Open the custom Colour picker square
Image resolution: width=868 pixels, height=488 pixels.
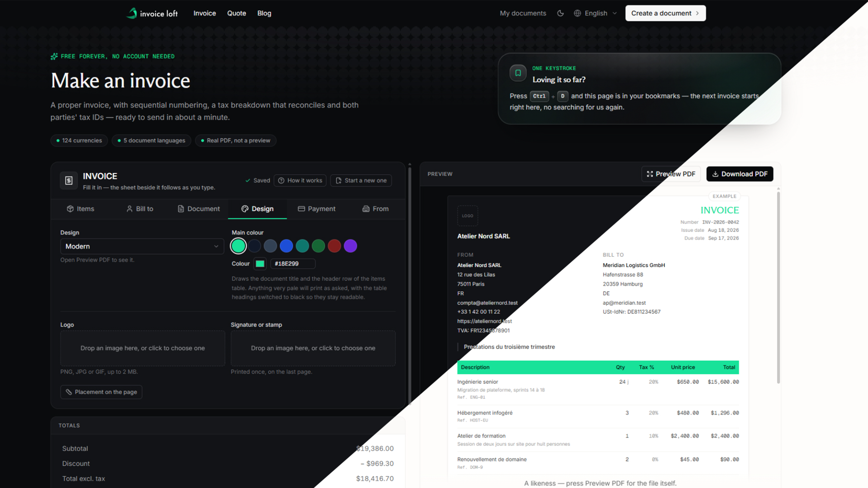click(260, 264)
